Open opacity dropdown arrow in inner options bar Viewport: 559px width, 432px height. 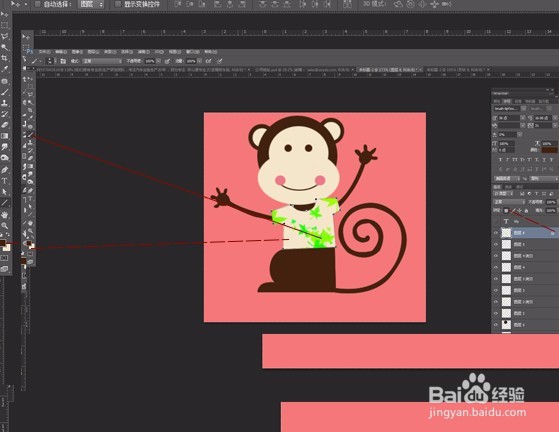[x=159, y=61]
